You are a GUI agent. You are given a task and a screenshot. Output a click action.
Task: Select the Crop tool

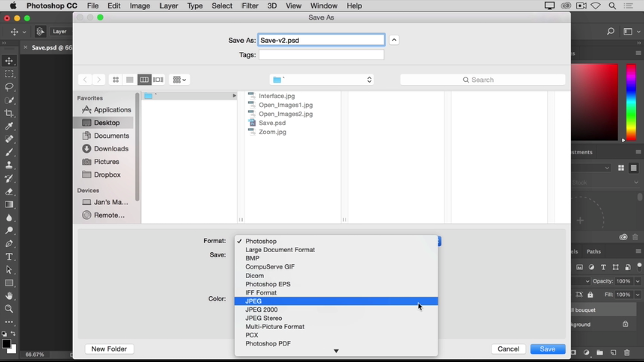pos(9,113)
